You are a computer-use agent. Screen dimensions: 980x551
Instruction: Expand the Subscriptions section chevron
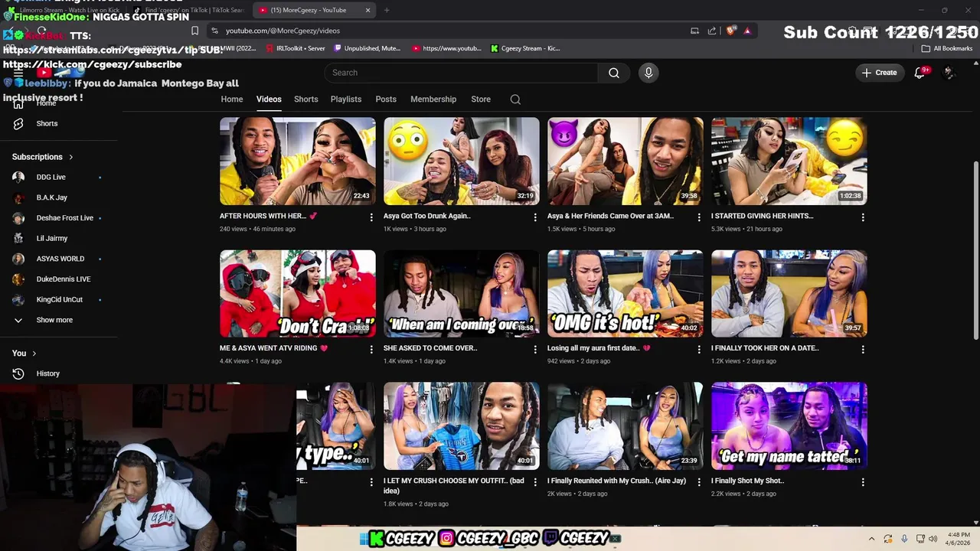[x=71, y=157]
